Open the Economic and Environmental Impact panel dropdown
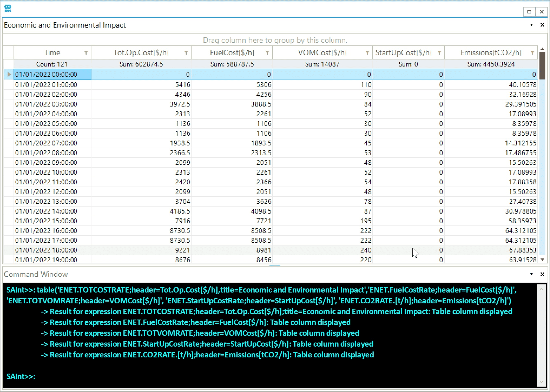550x392 pixels. pyautogui.click(x=532, y=25)
